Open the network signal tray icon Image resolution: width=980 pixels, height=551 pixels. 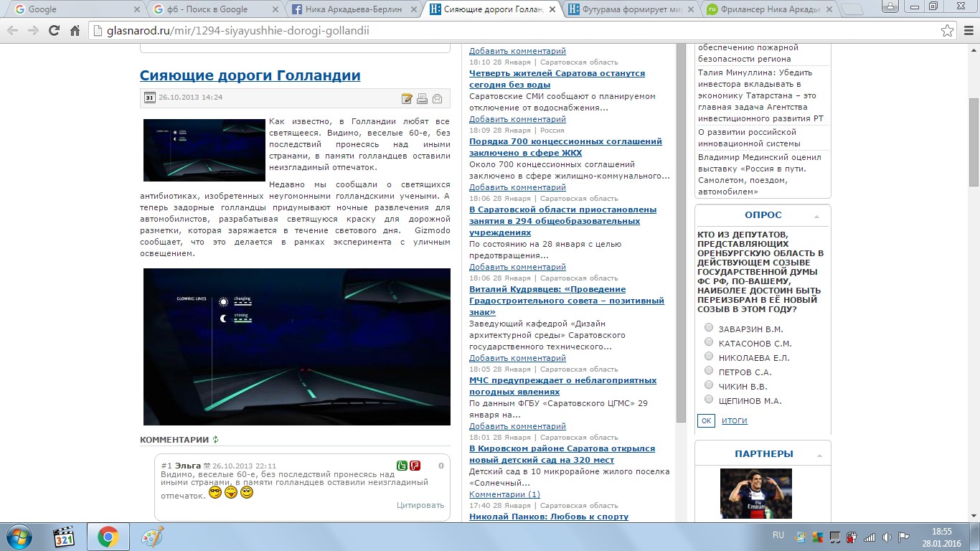[870, 537]
